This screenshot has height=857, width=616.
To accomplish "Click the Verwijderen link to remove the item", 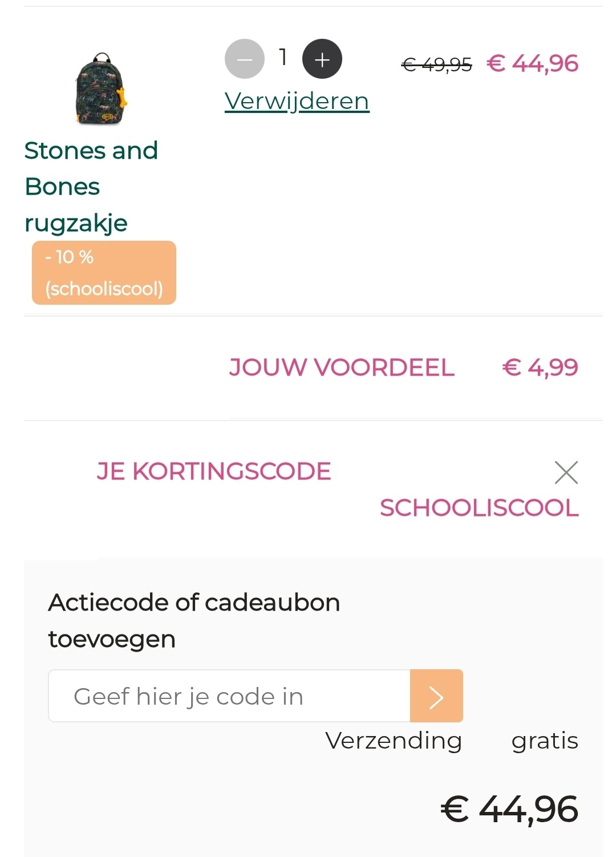I will point(296,102).
